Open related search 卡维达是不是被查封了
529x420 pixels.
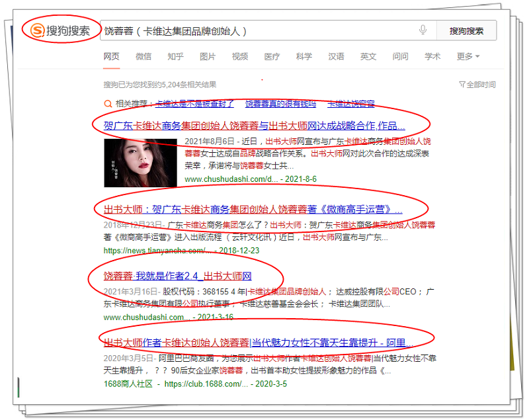194,104
